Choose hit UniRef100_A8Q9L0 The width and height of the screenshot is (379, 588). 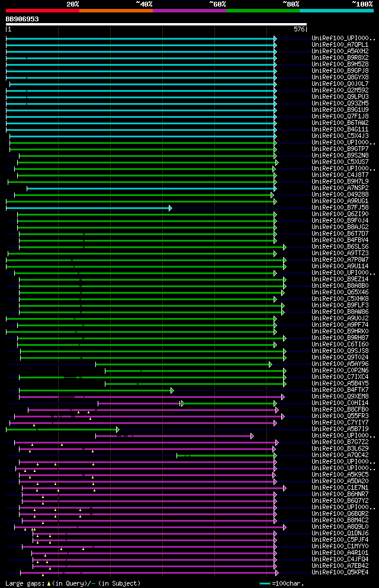[340, 526]
